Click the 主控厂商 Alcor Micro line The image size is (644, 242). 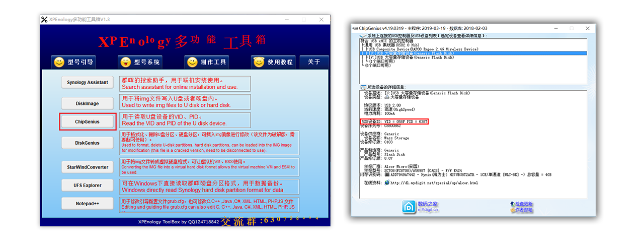(x=391, y=166)
